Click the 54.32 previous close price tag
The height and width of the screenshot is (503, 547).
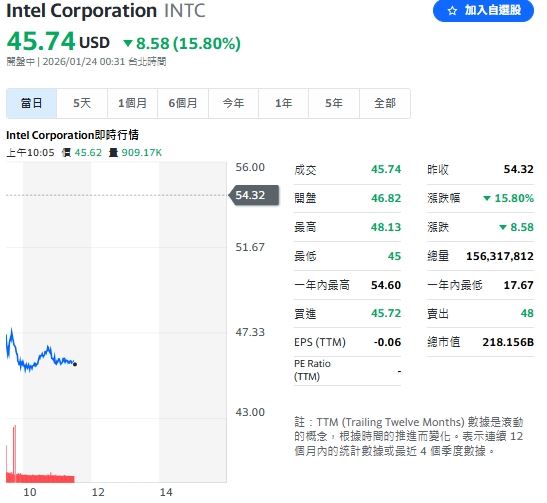[x=254, y=195]
